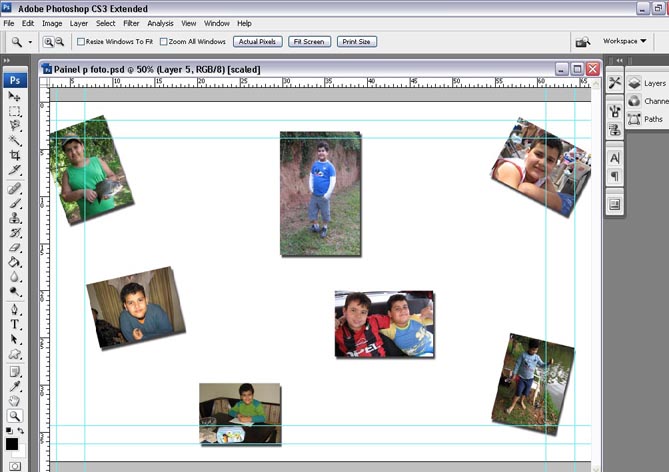Open the Layer menu

point(78,23)
